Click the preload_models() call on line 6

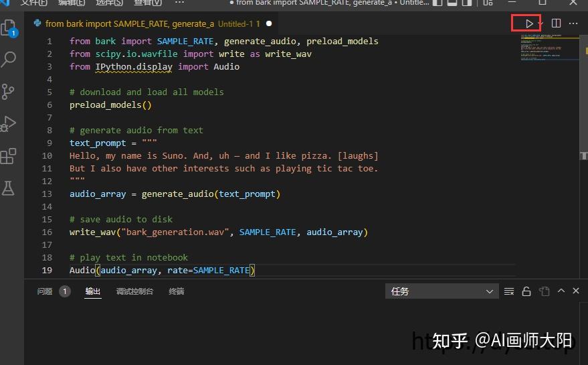click(110, 104)
